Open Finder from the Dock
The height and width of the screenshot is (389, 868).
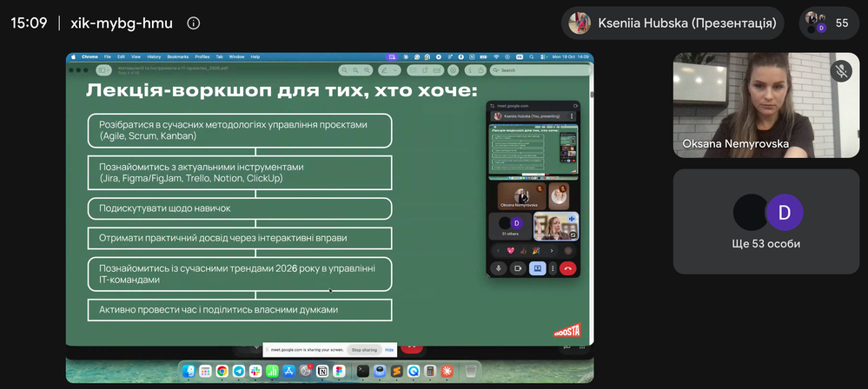coord(189,372)
